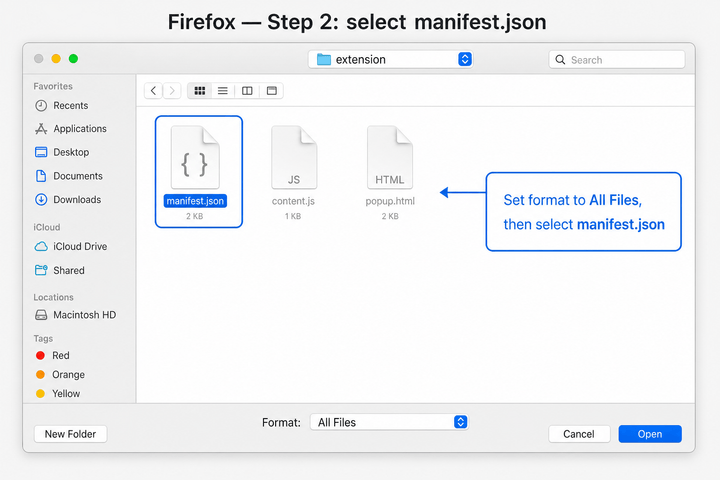Click the popup.html file name label

pos(390,201)
